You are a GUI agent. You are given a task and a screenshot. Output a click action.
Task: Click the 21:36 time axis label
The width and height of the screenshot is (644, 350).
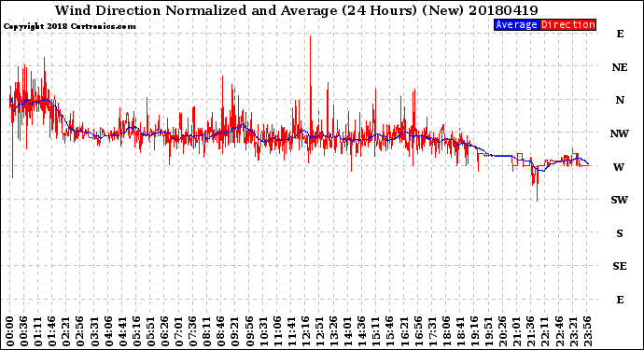point(531,331)
